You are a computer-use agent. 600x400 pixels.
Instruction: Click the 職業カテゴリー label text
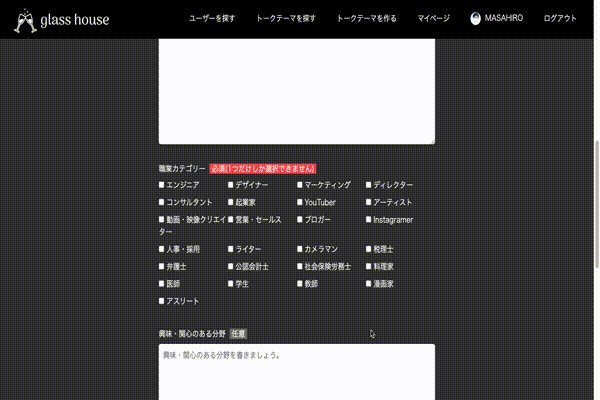pos(182,169)
